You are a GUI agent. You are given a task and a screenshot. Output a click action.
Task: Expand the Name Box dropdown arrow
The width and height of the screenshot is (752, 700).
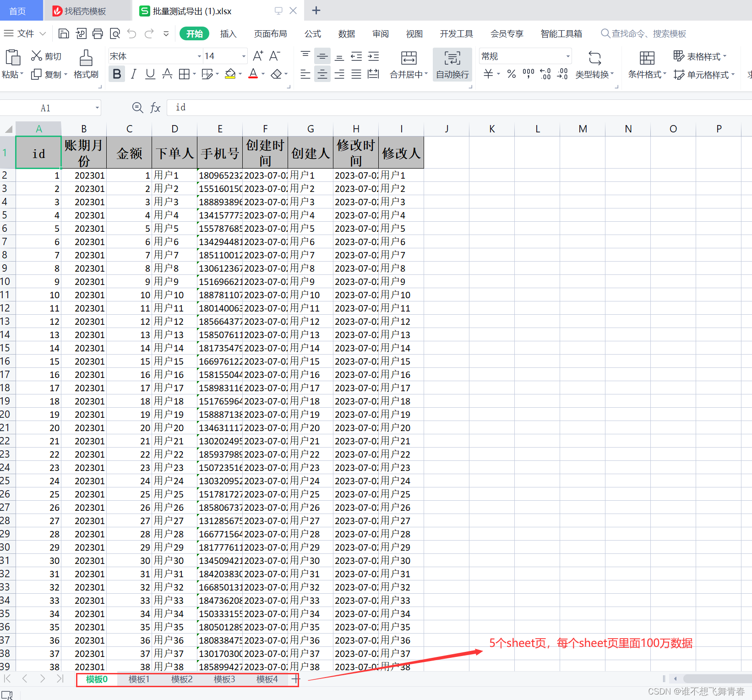(97, 108)
